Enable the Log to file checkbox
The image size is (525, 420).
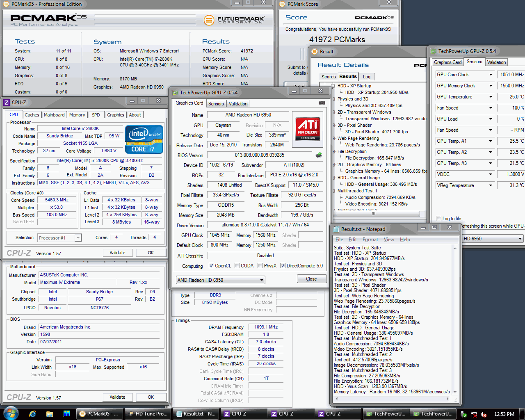point(439,219)
